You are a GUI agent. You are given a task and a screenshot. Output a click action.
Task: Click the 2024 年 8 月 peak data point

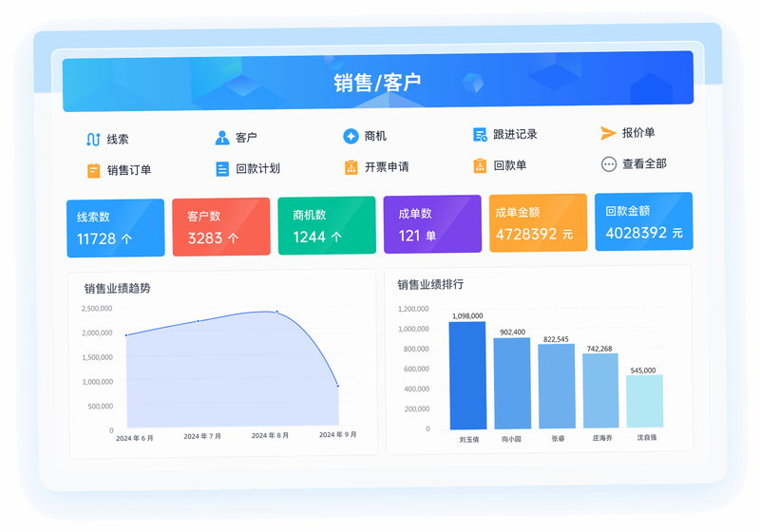(x=276, y=312)
